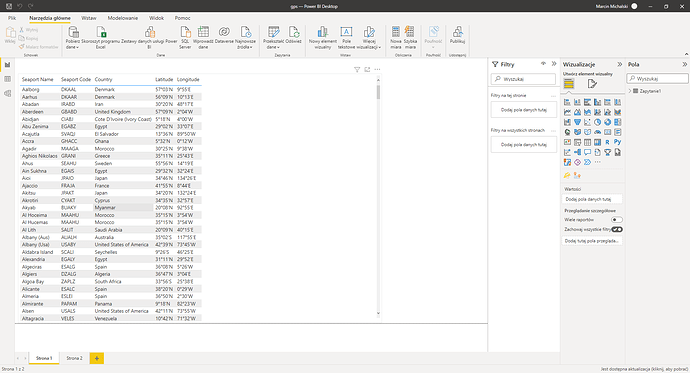The image size is (690, 373).
Task: Click the Pola pane search field
Action: tap(657, 79)
